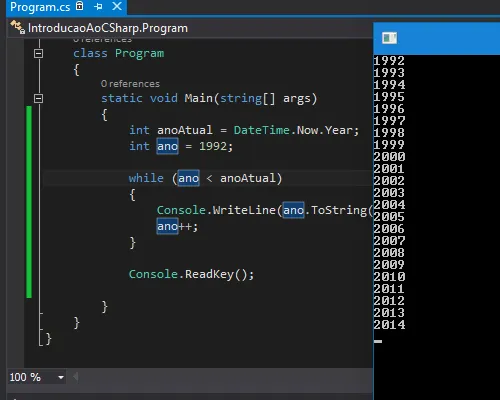Click the lock icon on Program.cs tab
The height and width of the screenshot is (400, 500).
[x=80, y=6]
